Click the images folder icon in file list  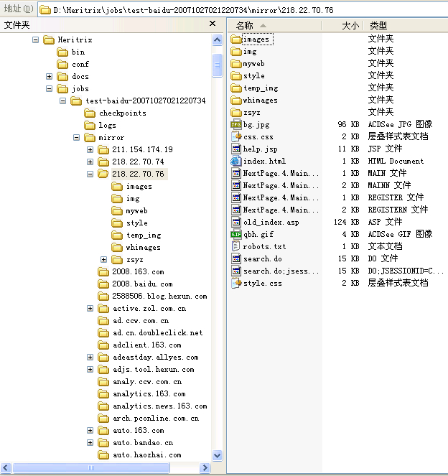[235, 39]
